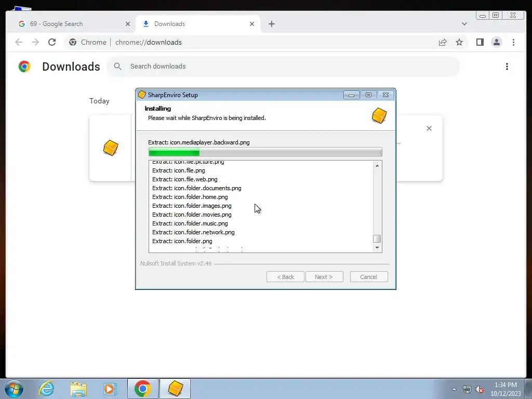Close the Downloads tab
The height and width of the screenshot is (399, 532).
[x=252, y=24]
